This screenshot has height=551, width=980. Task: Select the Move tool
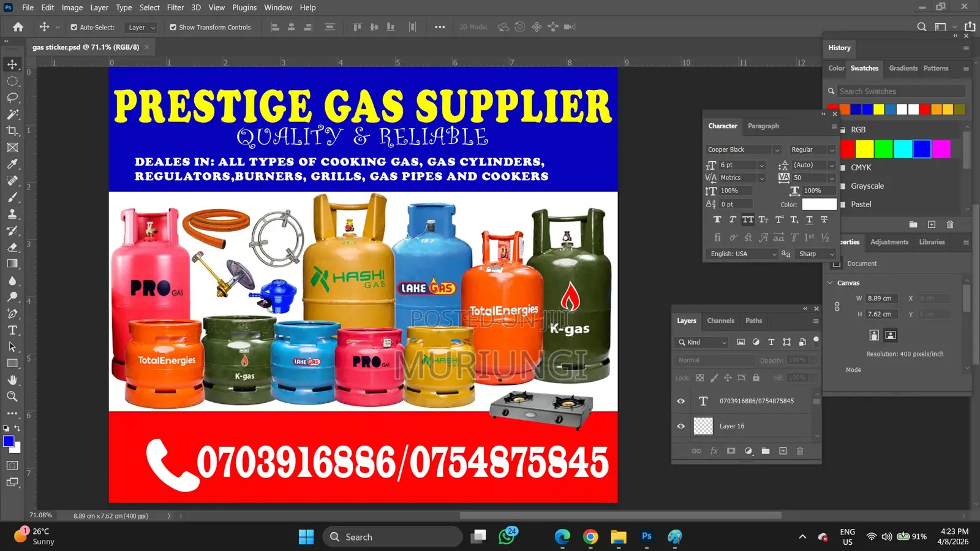point(12,64)
